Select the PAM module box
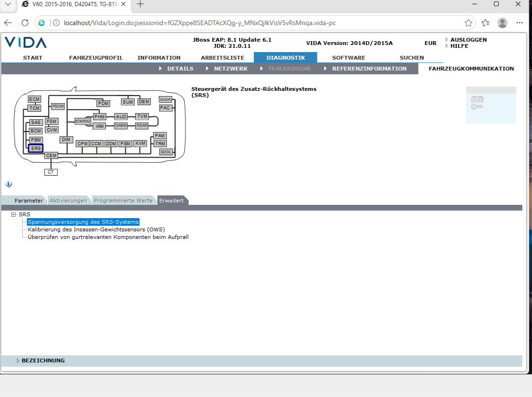 coord(160,135)
